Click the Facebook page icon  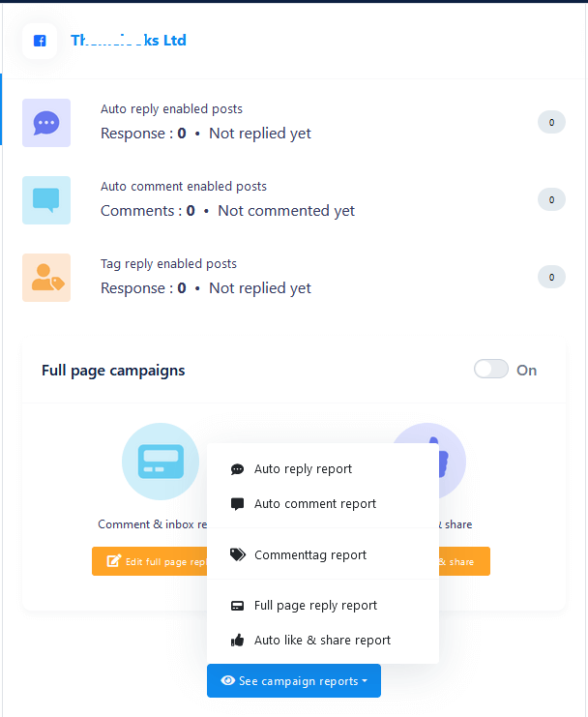click(x=40, y=41)
